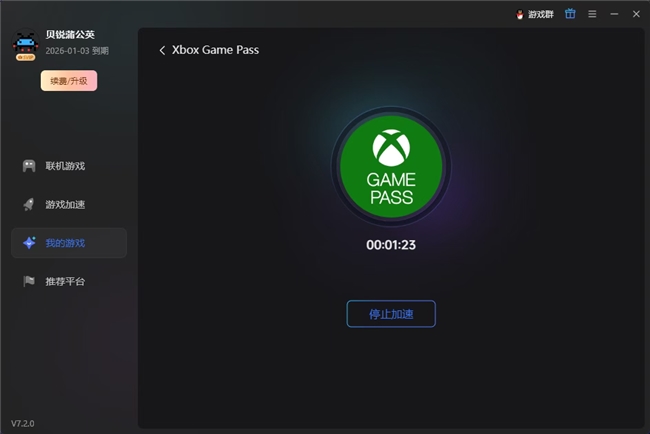650x434 pixels.
Task: Click the rocket icon for 游戏加速
Action: pyautogui.click(x=29, y=204)
